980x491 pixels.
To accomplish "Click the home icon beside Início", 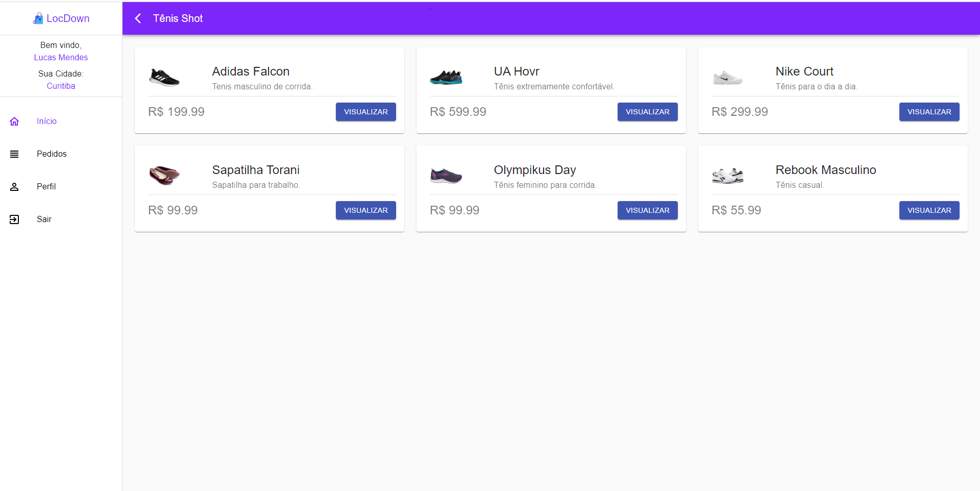I will [14, 121].
